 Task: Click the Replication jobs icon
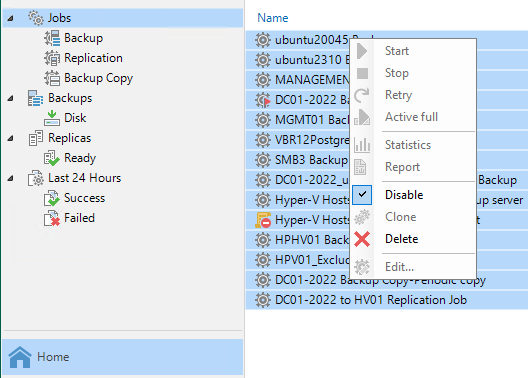[52, 58]
